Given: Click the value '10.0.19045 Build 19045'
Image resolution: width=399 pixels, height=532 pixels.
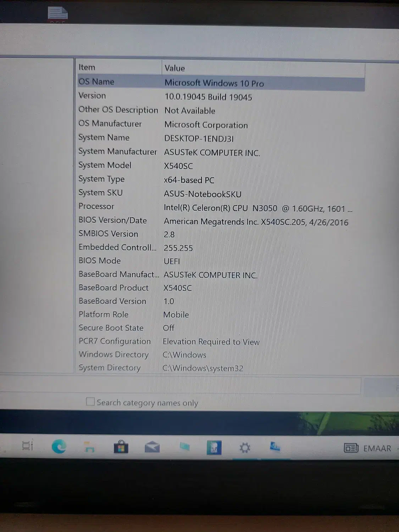Looking at the screenshot, I should coord(208,97).
